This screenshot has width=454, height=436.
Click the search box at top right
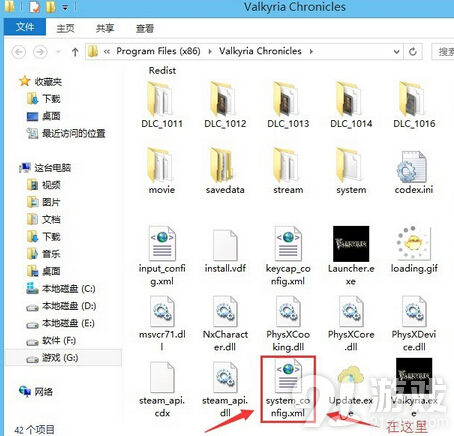pyautogui.click(x=443, y=52)
